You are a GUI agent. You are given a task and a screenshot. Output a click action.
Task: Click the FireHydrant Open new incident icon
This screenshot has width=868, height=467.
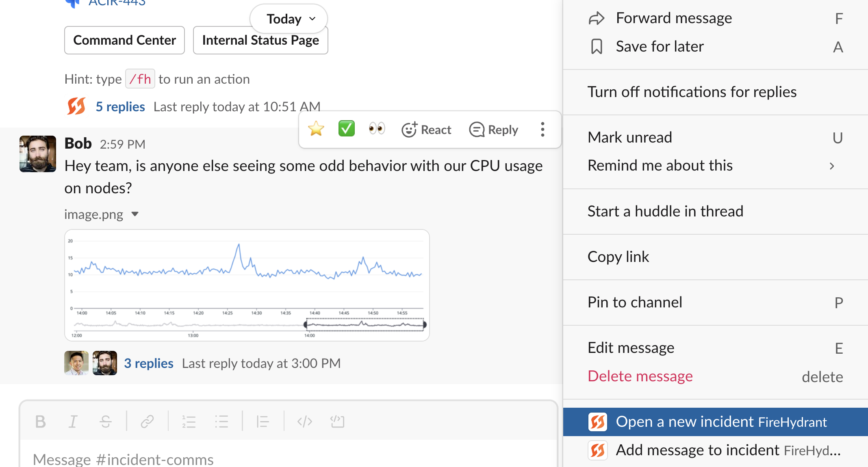[598, 422]
